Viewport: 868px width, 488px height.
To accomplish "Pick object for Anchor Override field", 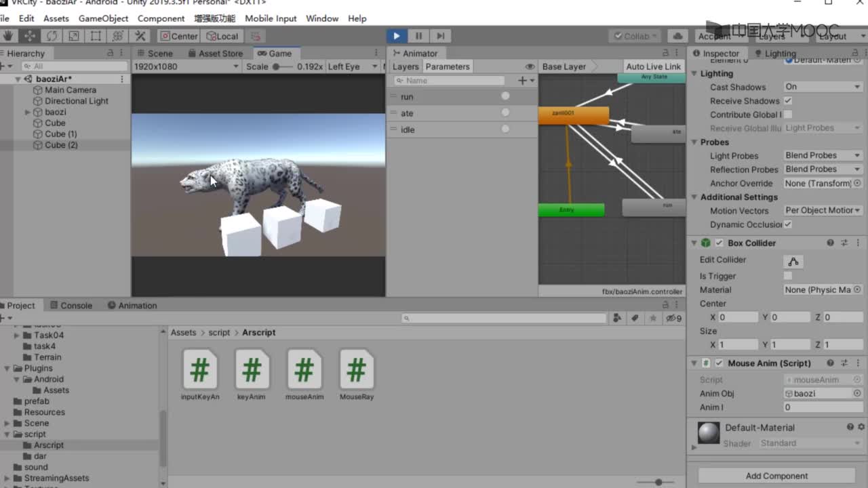I will (857, 183).
